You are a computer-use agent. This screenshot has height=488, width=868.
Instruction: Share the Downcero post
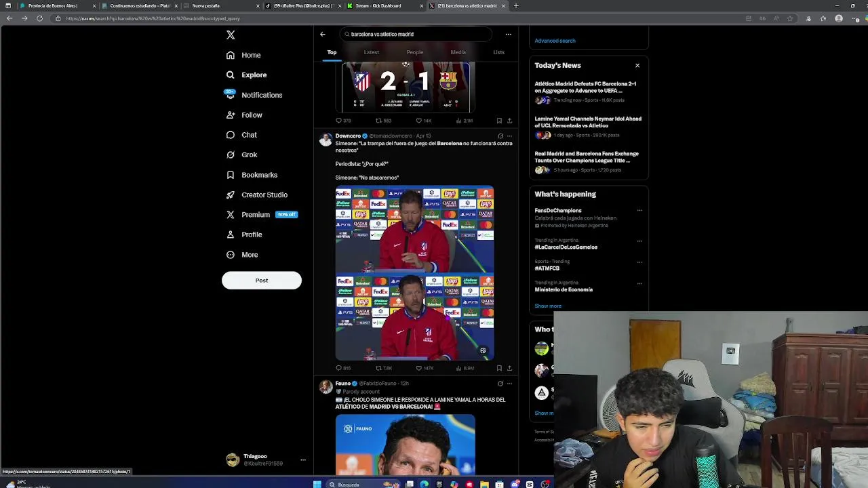click(x=509, y=368)
